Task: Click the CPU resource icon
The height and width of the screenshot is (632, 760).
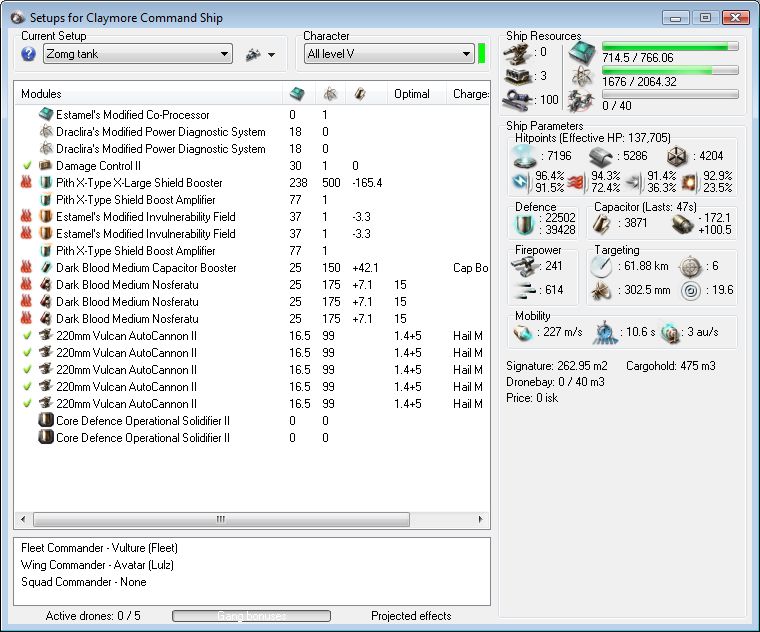Action: [582, 52]
